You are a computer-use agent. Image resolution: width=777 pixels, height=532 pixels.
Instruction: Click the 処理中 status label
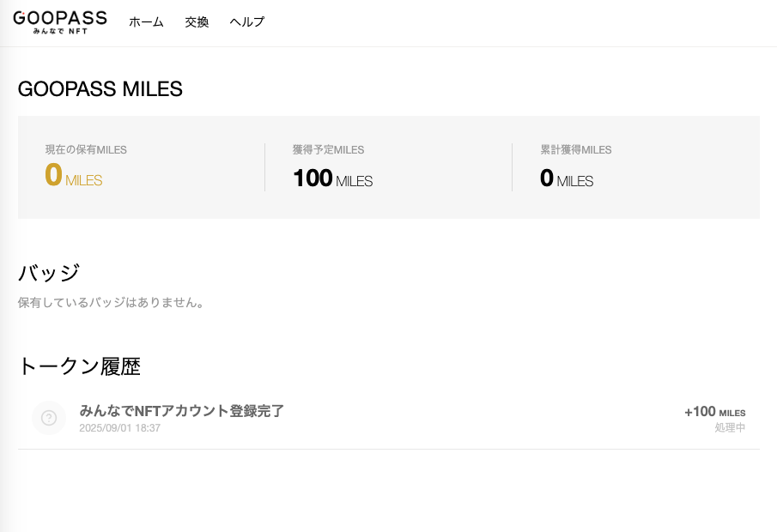tap(730, 427)
